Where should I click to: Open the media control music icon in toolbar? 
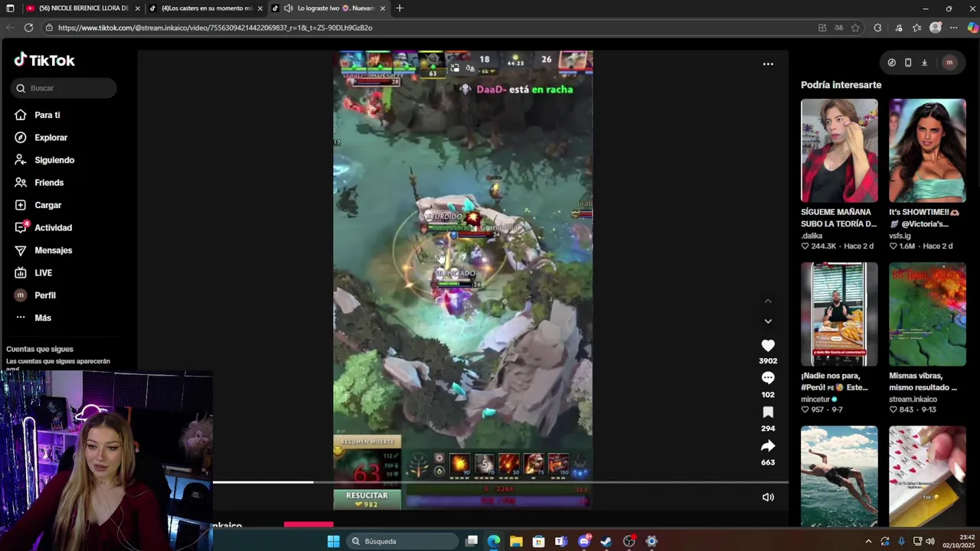900,28
